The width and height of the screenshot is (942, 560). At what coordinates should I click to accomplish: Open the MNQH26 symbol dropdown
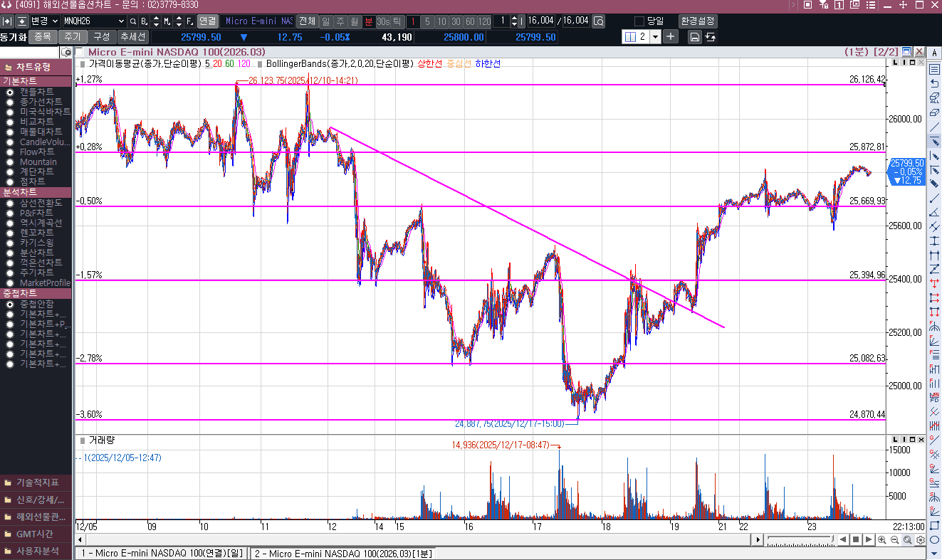pos(121,21)
